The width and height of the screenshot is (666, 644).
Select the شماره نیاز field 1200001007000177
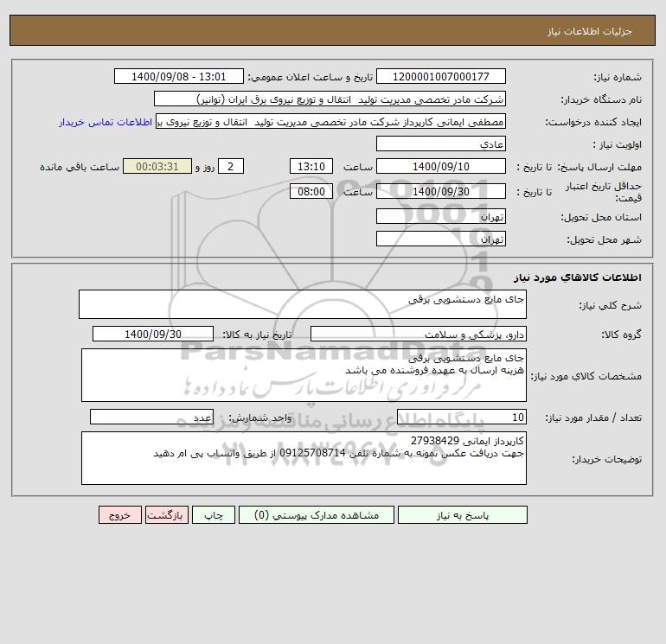coord(441,76)
